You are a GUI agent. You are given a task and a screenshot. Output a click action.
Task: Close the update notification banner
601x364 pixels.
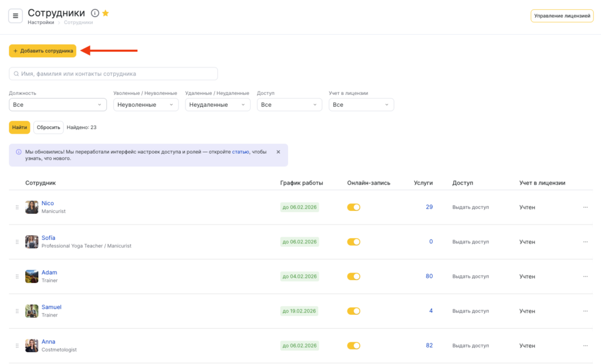click(x=278, y=152)
